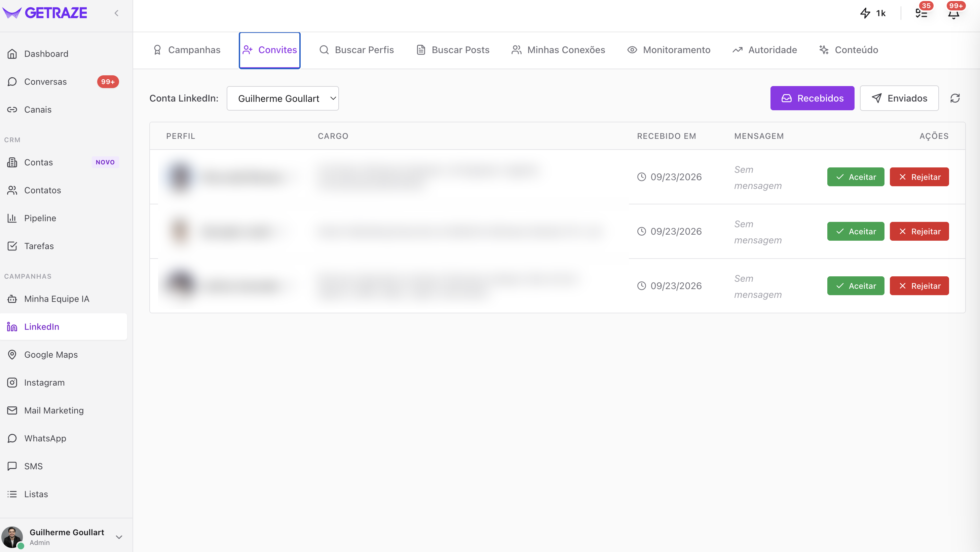Select LinkedIn in the sidebar
This screenshot has width=980, height=552.
(64, 327)
